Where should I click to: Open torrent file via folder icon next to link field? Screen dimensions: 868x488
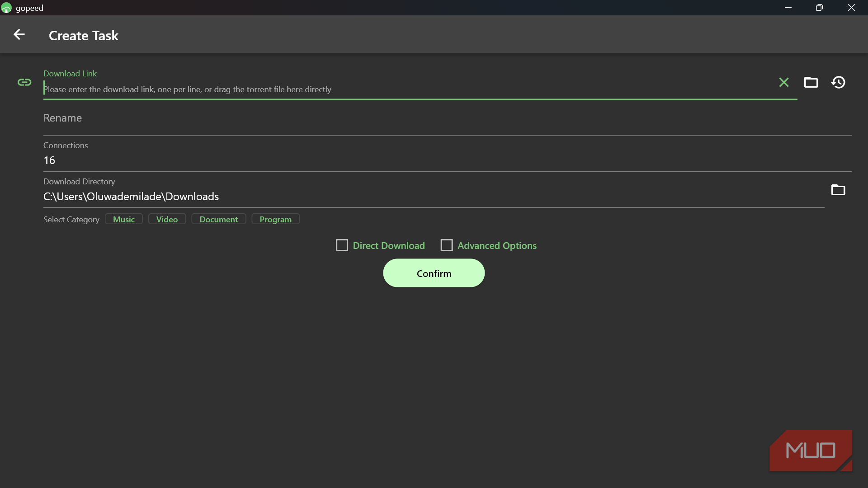[x=811, y=82]
